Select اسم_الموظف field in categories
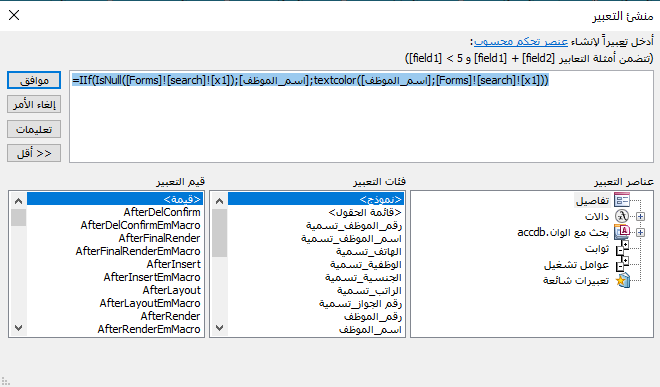Screen dimensions: 660x387 click(x=316, y=330)
